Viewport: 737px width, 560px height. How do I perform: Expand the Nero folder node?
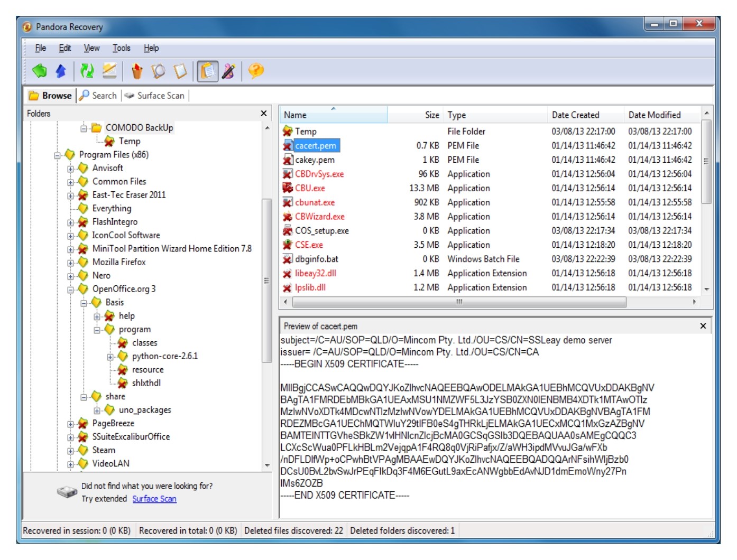tap(70, 276)
